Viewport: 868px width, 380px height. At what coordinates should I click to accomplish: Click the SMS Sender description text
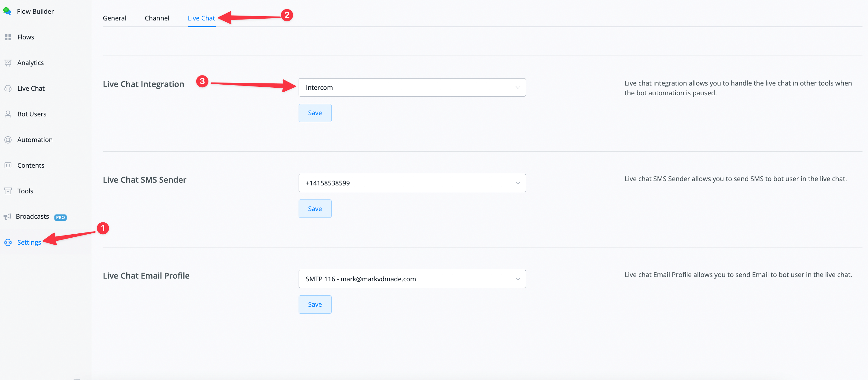[x=736, y=179]
